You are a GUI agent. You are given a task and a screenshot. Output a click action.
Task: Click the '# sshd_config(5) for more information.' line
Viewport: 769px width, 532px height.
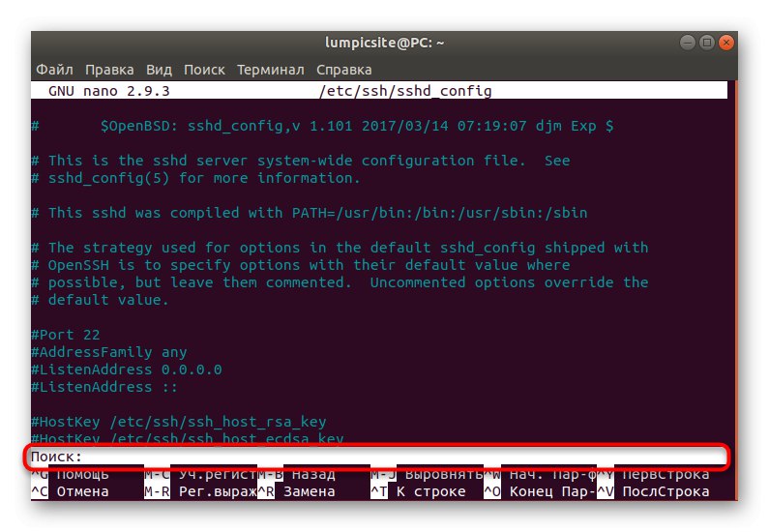click(x=195, y=178)
